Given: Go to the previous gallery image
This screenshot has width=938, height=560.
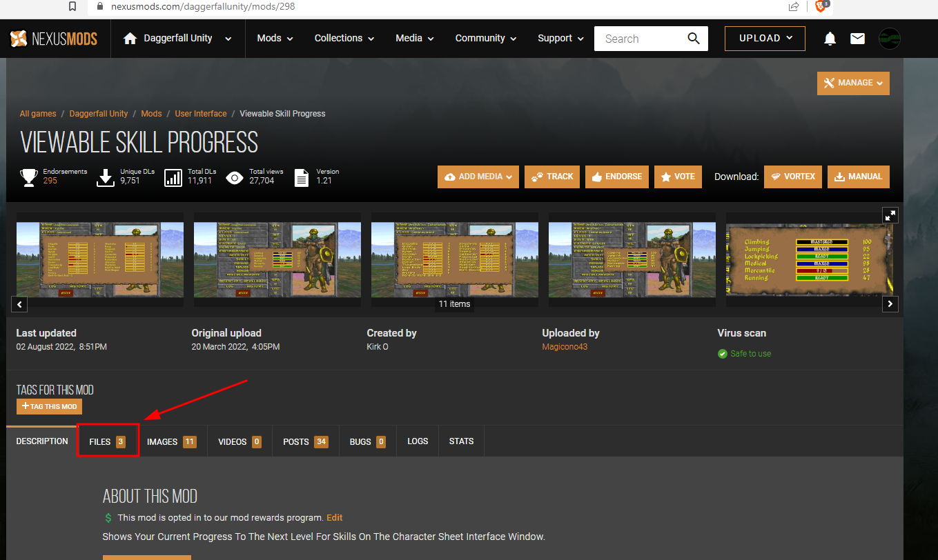Looking at the screenshot, I should pyautogui.click(x=20, y=303).
